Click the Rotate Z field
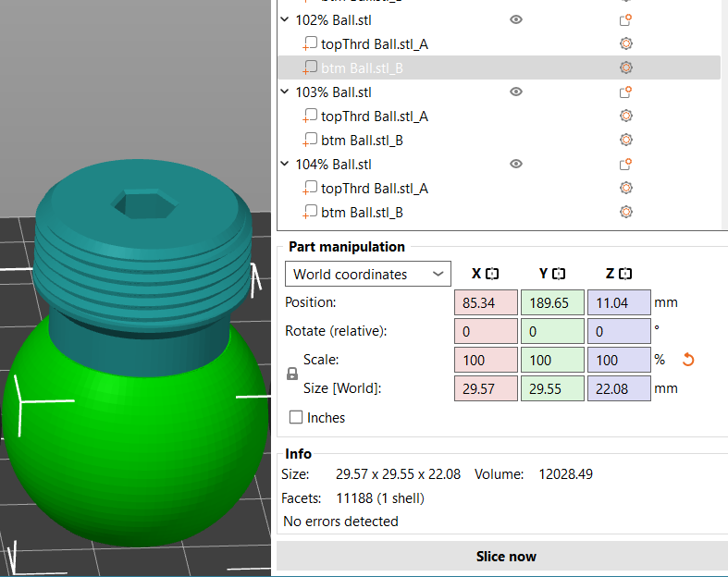 pos(619,331)
